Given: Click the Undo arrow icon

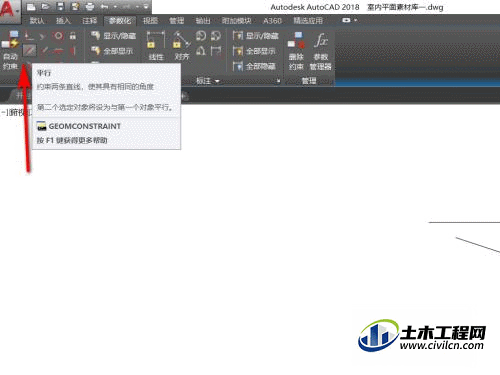Looking at the screenshot, I should [104, 6].
